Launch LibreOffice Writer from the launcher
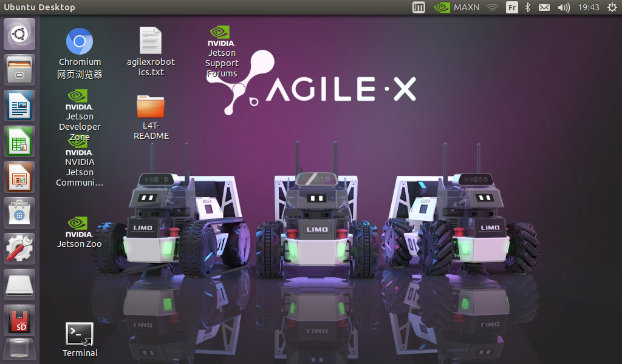 (x=19, y=106)
